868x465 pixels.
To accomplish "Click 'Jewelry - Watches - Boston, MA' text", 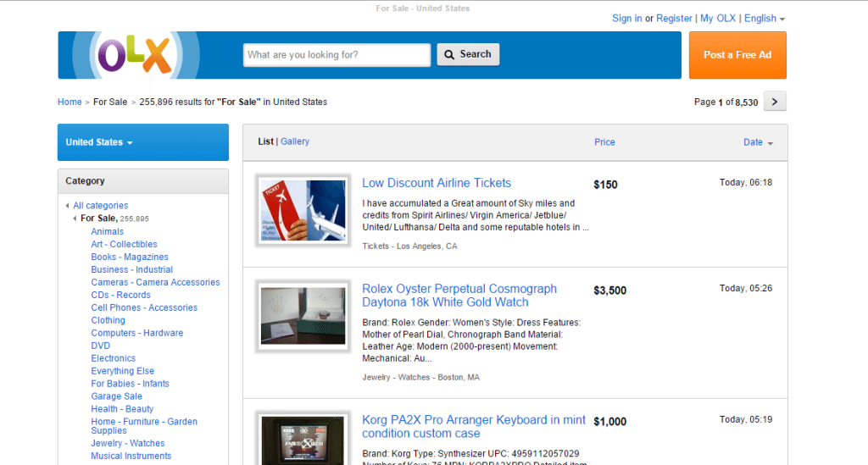I will [x=420, y=378].
